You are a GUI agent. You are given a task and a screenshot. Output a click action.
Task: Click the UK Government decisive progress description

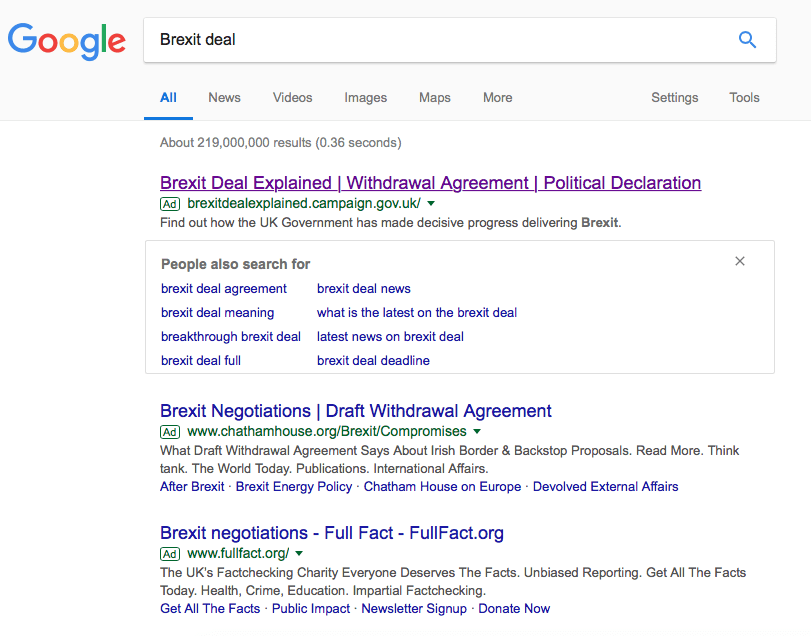(x=391, y=223)
